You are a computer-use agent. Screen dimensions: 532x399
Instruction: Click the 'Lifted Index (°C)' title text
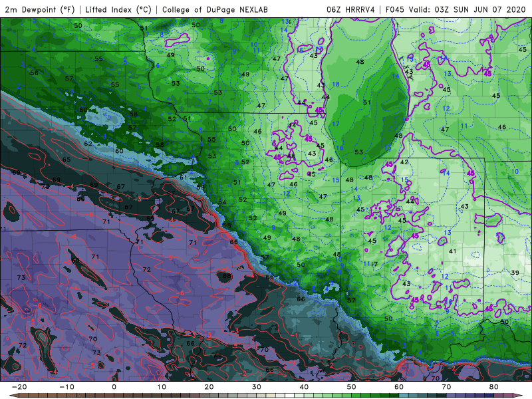tap(118, 9)
